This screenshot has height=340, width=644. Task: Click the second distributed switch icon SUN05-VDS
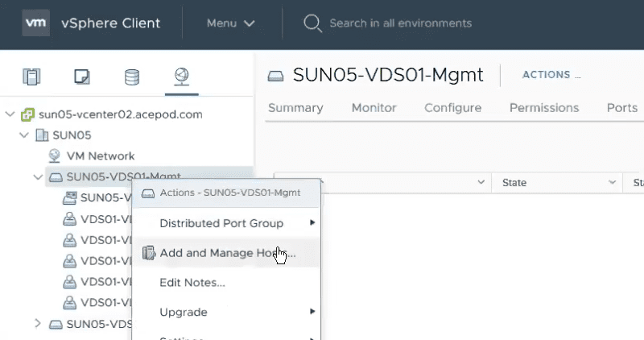[56, 325]
